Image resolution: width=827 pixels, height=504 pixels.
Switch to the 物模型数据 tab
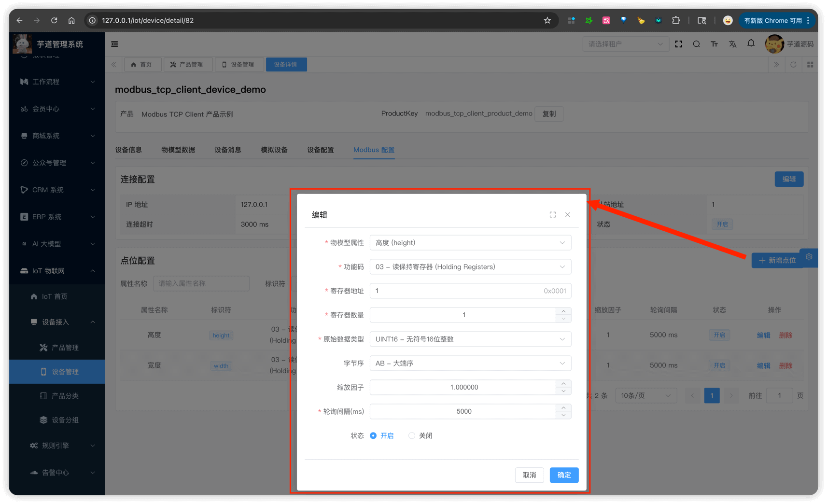pyautogui.click(x=178, y=150)
